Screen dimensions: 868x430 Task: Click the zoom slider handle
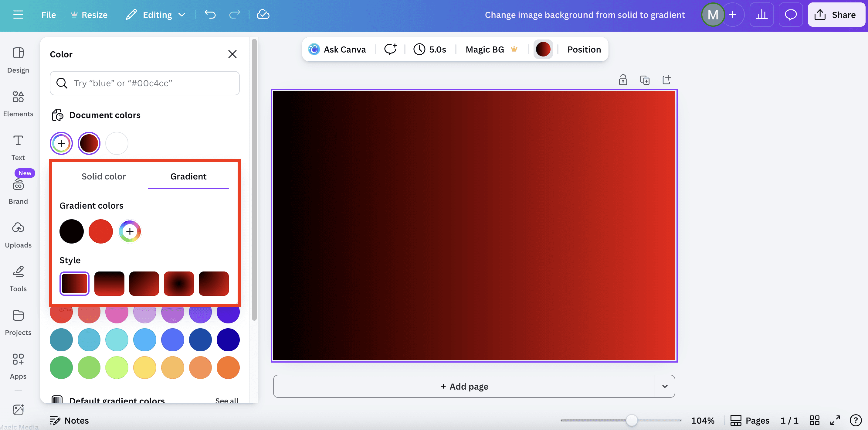632,420
